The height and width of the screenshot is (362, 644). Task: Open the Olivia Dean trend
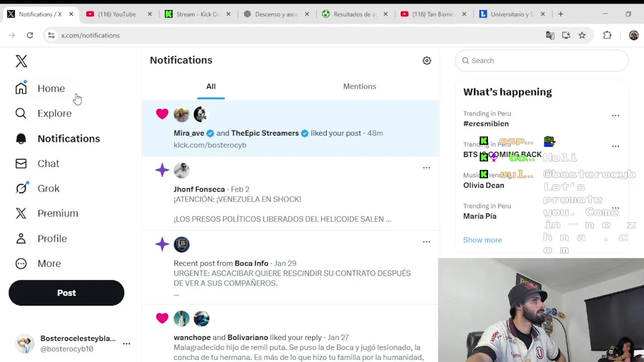click(484, 185)
